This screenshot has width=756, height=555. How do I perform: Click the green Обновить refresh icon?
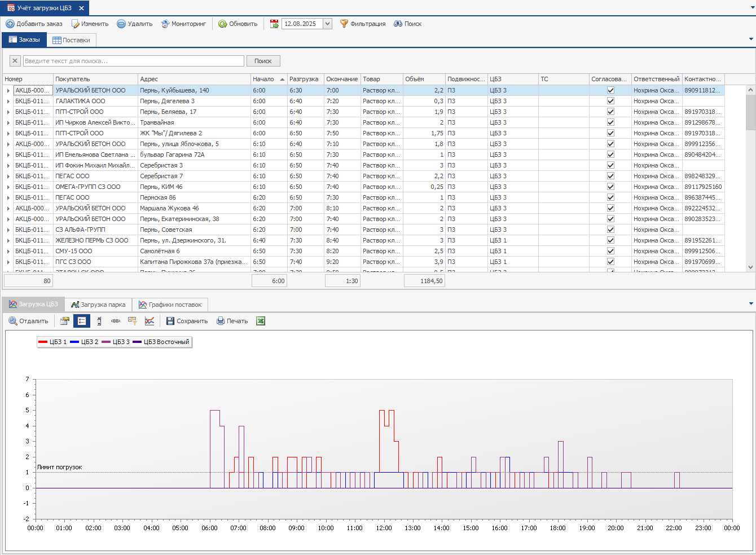(222, 24)
